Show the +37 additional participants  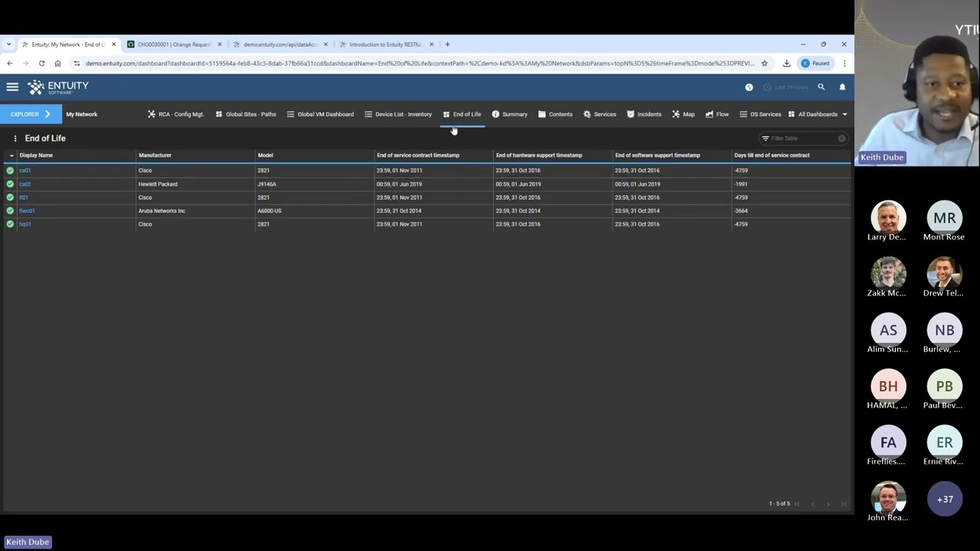(x=945, y=499)
